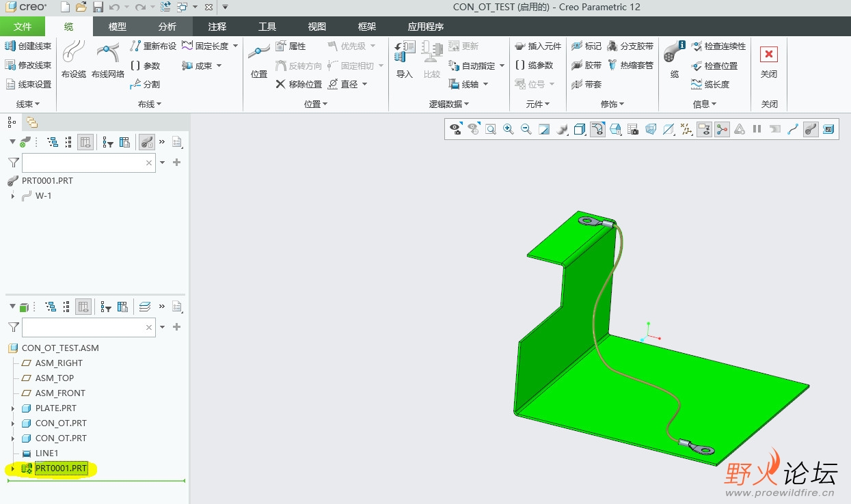851x504 pixels.
Task: Expand PLATE.PRT in the model tree
Action: coord(13,408)
